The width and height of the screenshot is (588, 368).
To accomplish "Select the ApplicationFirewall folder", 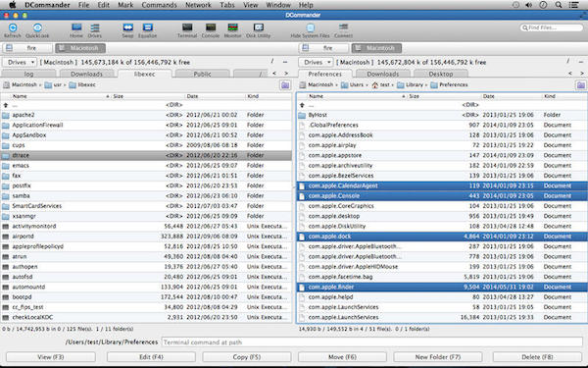I will click(x=146, y=125).
